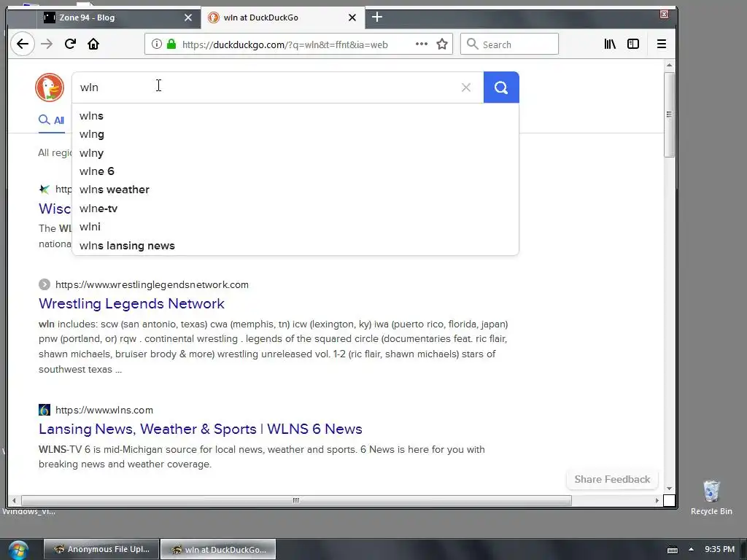Select the 'wlni' suggestion
Screen dimensions: 747x560
click(295, 227)
